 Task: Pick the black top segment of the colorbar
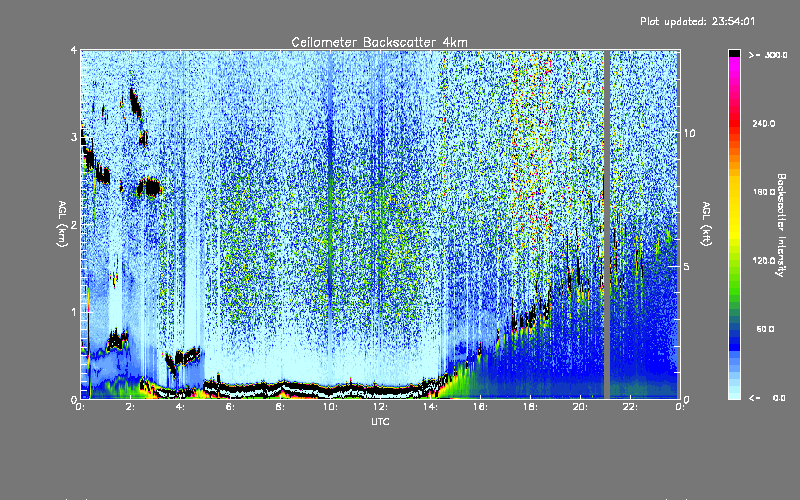(x=734, y=53)
